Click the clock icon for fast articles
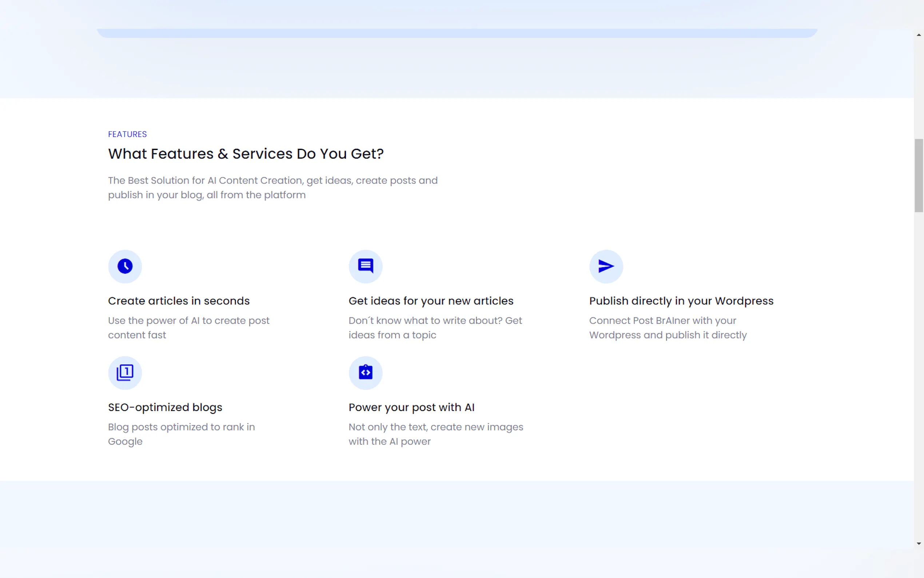This screenshot has width=924, height=578. (x=125, y=266)
